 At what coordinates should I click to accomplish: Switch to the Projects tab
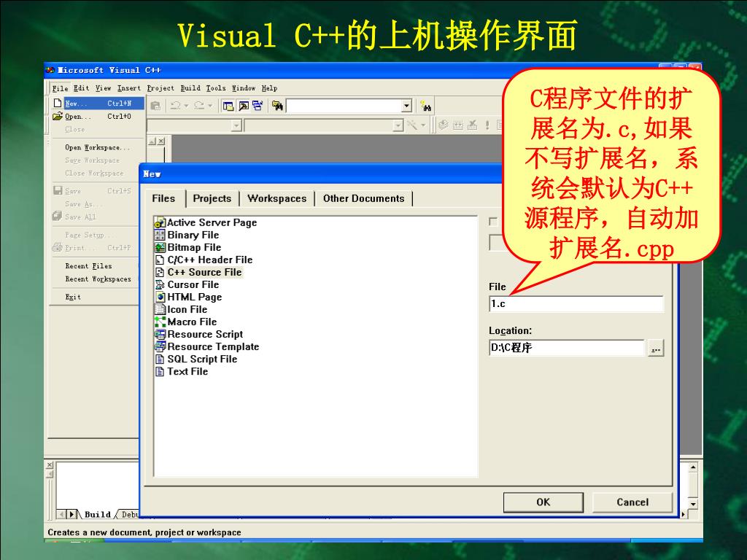212,198
